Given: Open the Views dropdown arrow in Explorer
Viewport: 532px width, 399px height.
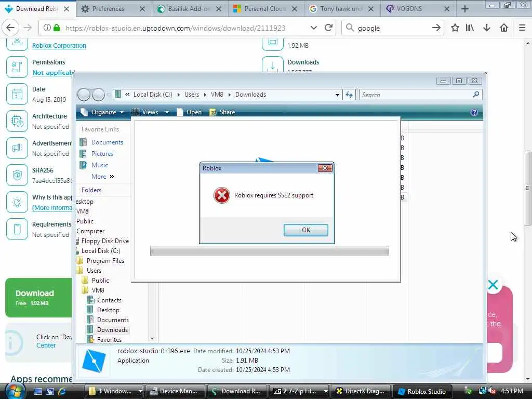Looking at the screenshot, I should click(167, 112).
